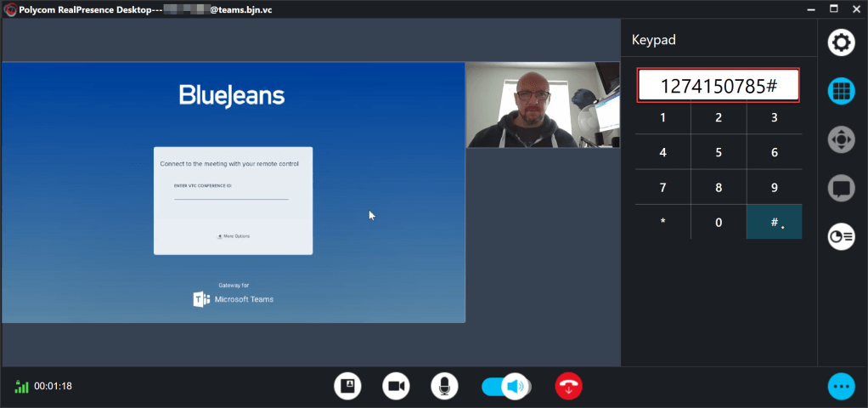Select the self-view video thumbnail
This screenshot has width=868, height=408.
(543, 105)
